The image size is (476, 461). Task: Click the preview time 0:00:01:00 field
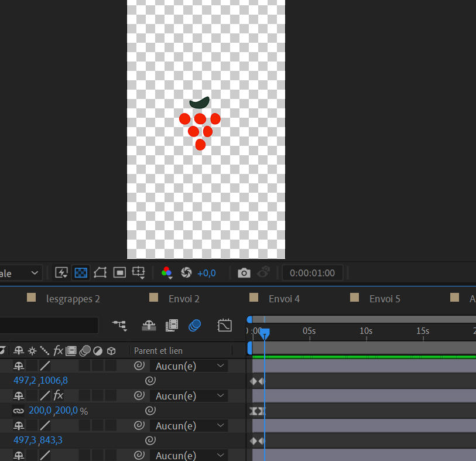(x=313, y=273)
